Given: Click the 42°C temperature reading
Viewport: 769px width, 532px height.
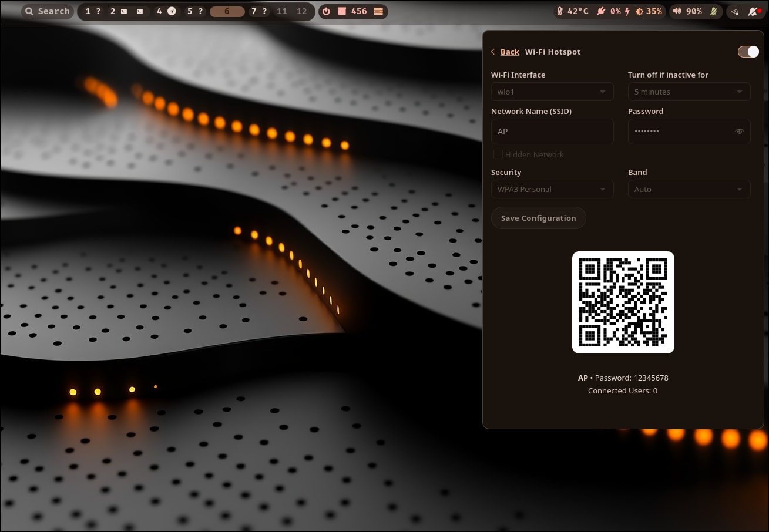Looking at the screenshot, I should (x=578, y=11).
